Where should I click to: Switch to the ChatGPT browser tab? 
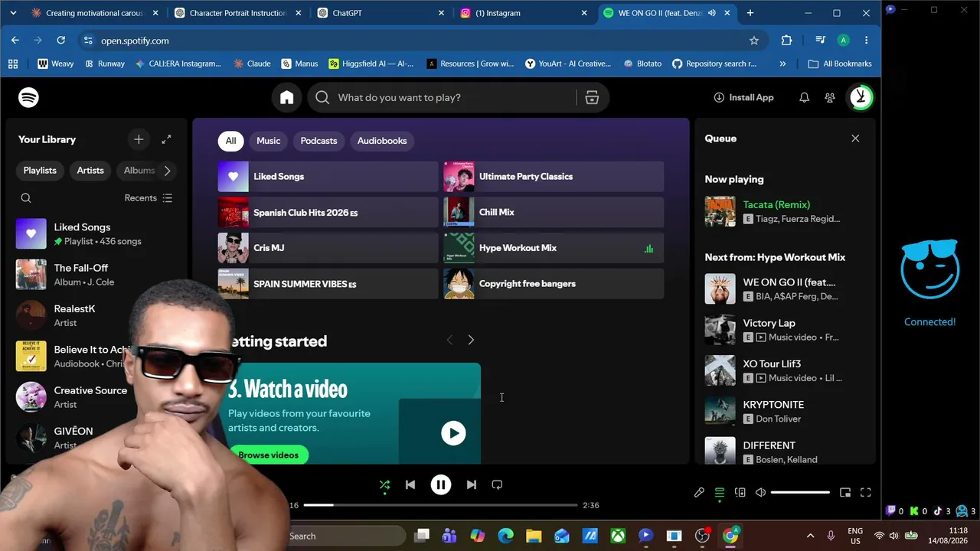coord(382,13)
